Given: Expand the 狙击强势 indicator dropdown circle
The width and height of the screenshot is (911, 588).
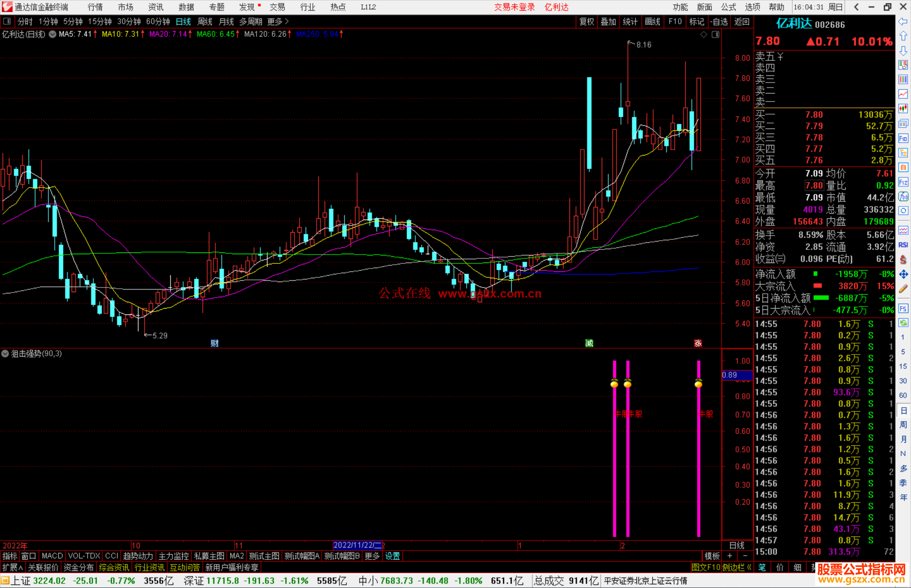Looking at the screenshot, I should (5, 354).
